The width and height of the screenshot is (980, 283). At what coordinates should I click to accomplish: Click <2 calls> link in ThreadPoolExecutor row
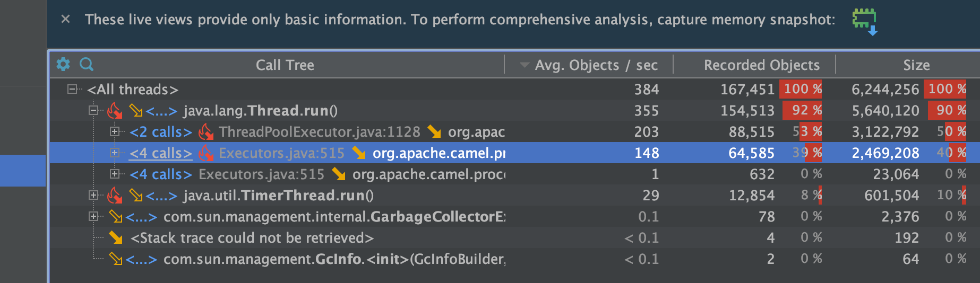click(x=160, y=132)
